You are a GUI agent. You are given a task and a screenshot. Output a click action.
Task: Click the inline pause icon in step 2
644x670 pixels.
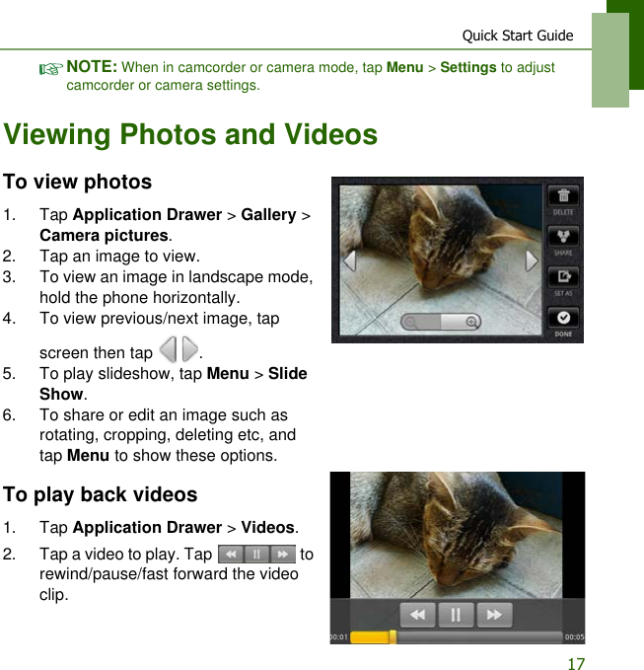(256, 555)
